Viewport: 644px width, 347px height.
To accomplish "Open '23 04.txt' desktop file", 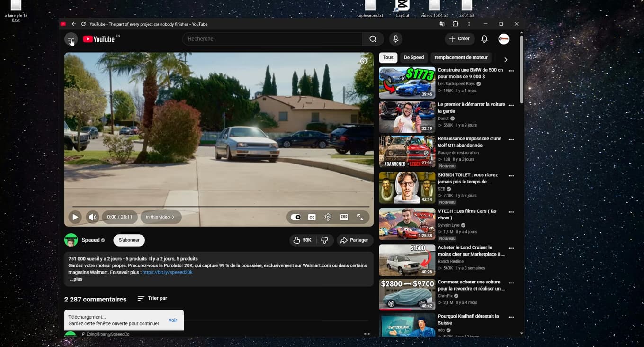I will click(x=467, y=8).
